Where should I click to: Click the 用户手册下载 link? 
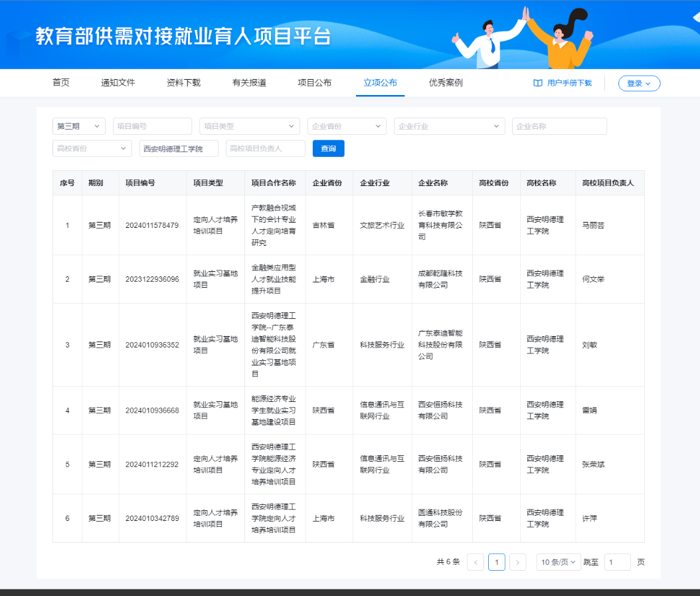[x=569, y=83]
